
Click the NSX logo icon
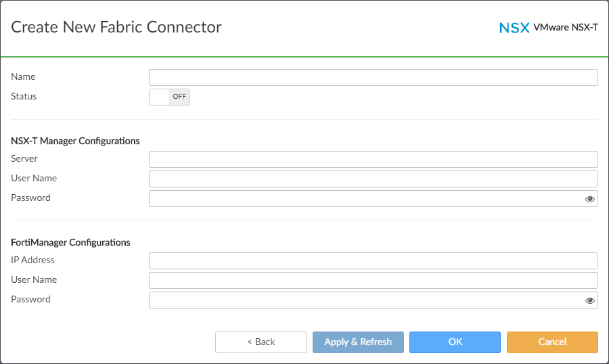coord(514,28)
